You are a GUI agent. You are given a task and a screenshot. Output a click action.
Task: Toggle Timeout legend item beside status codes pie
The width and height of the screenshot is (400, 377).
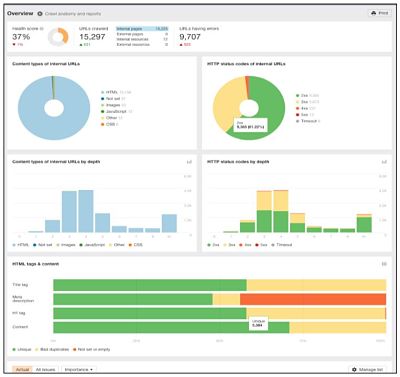click(x=308, y=121)
